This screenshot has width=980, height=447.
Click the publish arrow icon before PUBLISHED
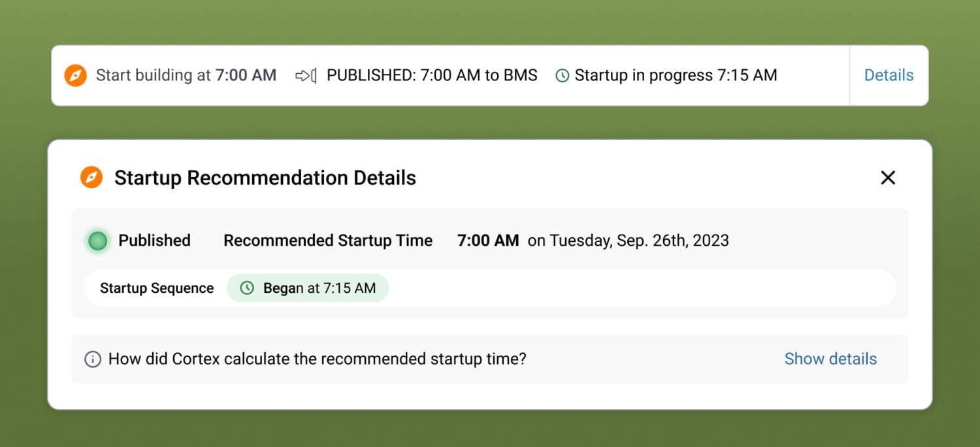[306, 76]
